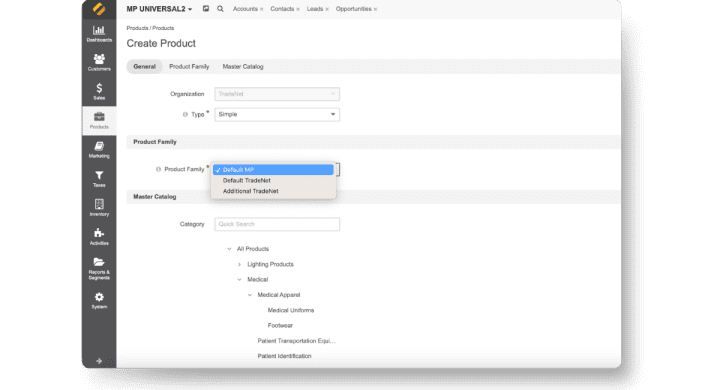This screenshot has height=390, width=720.
Task: Switch to the Product Family tab
Action: pos(189,67)
